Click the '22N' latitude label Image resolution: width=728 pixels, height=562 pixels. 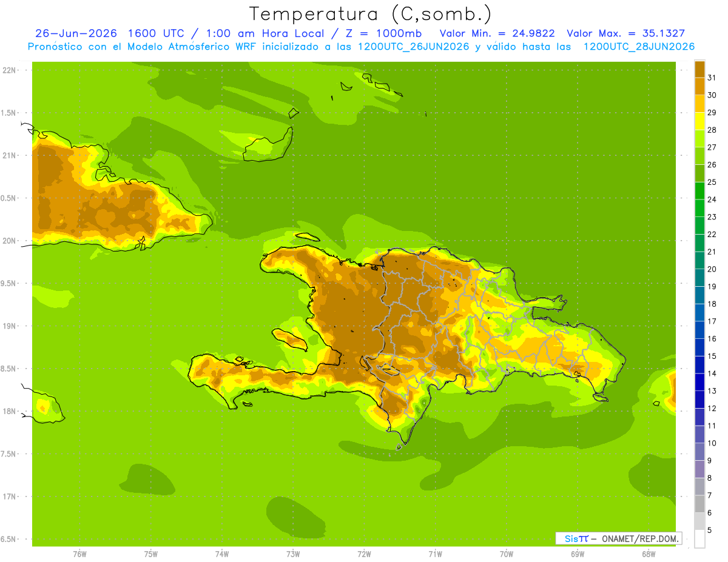(x=10, y=70)
